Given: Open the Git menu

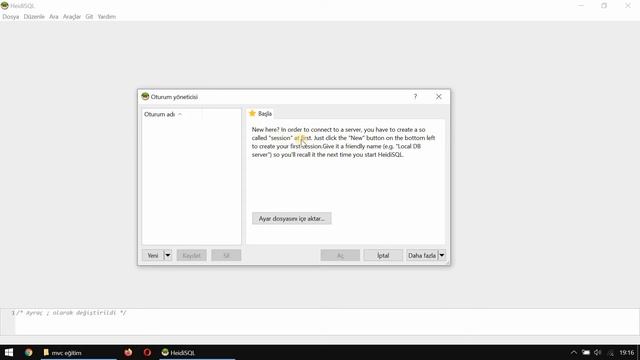Looking at the screenshot, I should tap(89, 17).
